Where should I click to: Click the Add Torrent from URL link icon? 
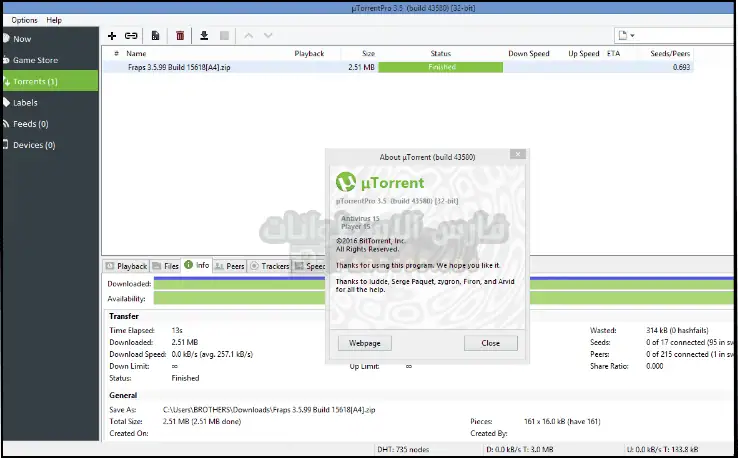131,35
